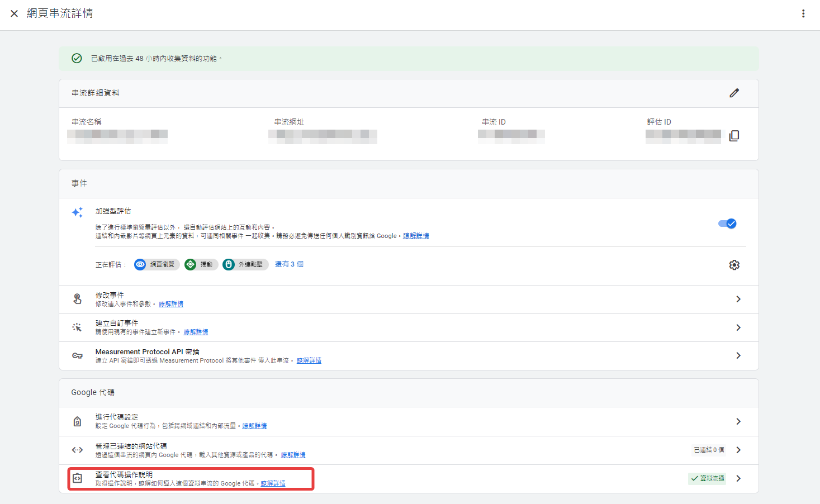Click the 查看代碼操作說明 code box icon
The image size is (820, 504).
pyautogui.click(x=78, y=478)
